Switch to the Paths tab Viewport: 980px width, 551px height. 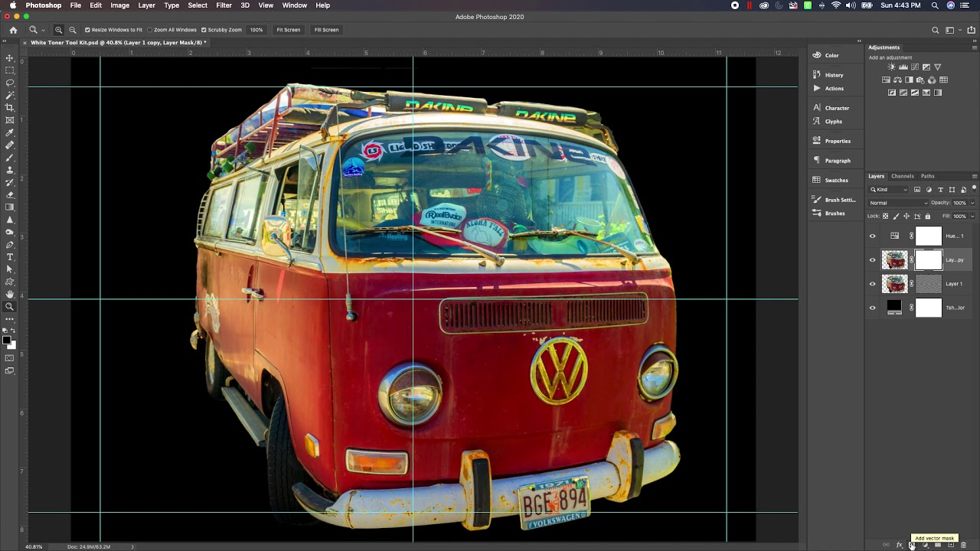pos(927,176)
